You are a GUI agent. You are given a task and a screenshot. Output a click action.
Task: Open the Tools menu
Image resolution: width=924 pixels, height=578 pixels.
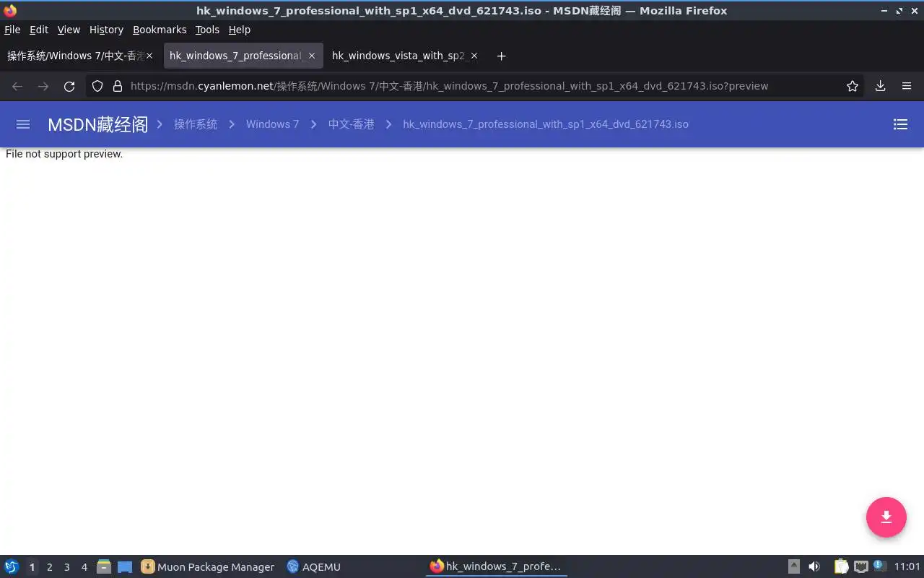[207, 30]
